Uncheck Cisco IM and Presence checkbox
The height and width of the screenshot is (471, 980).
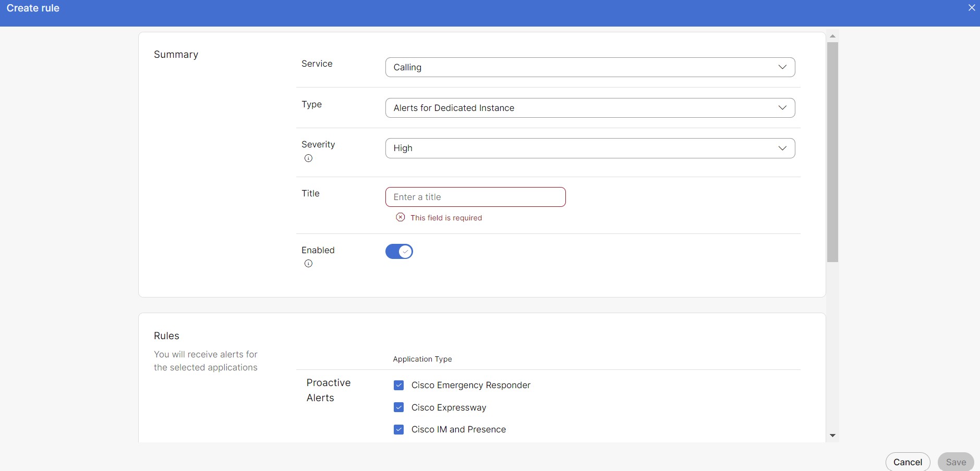[398, 429]
